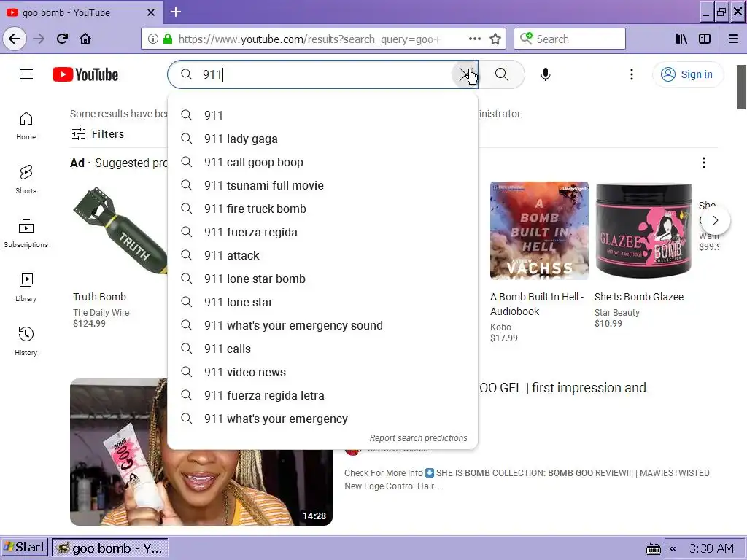The height and width of the screenshot is (560, 747).
Task: Open A Bomb Built In Hell audiobook image
Action: [x=539, y=230]
